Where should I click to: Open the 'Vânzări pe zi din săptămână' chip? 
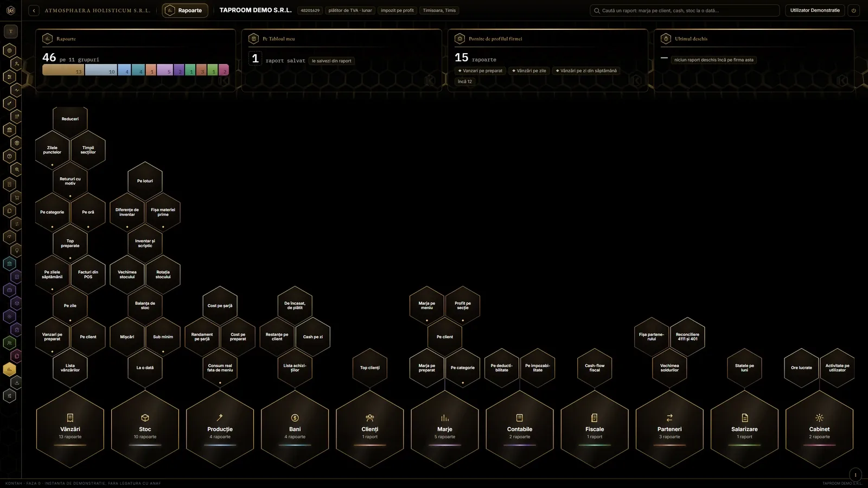(x=586, y=70)
